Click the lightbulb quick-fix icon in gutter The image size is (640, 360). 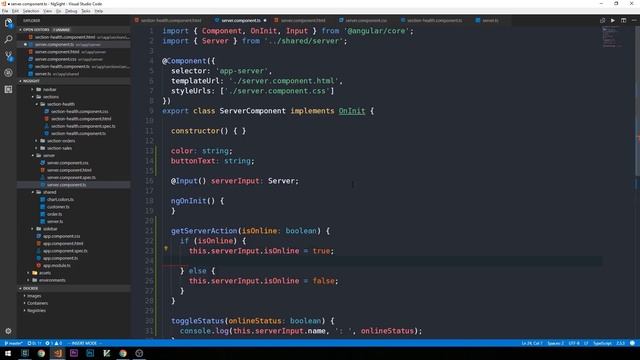tap(166, 248)
